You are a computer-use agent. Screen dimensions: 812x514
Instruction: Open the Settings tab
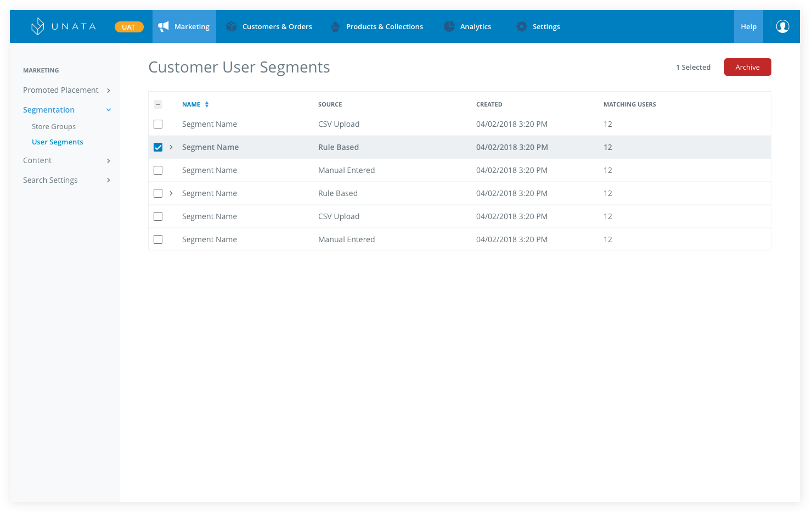538,26
